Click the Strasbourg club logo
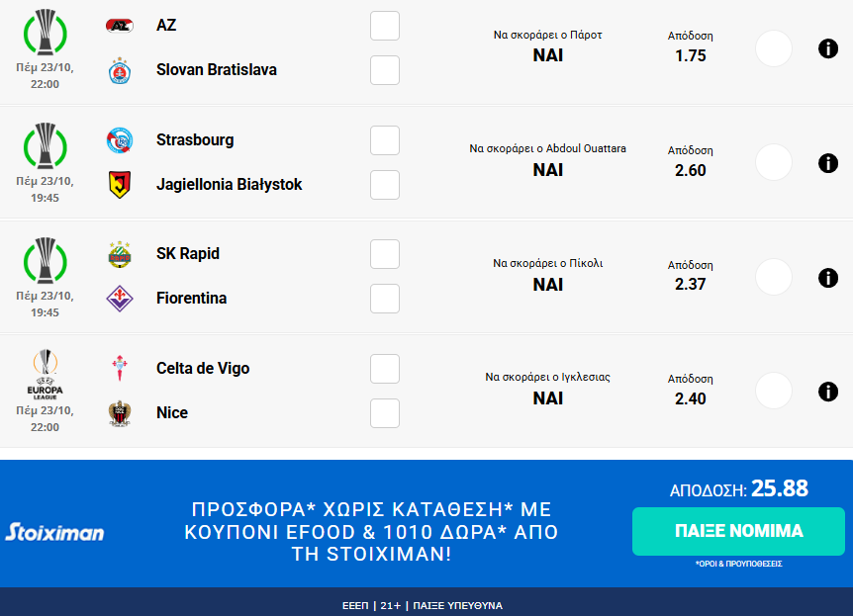The width and height of the screenshot is (853, 616). point(122,140)
